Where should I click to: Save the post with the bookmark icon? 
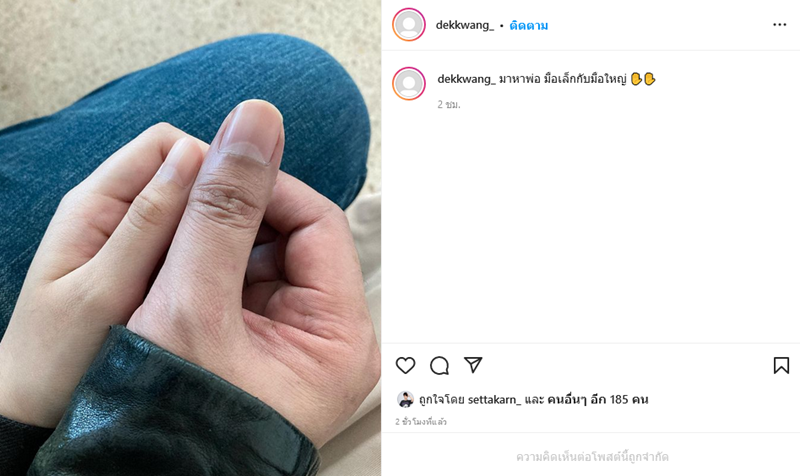pos(781,365)
